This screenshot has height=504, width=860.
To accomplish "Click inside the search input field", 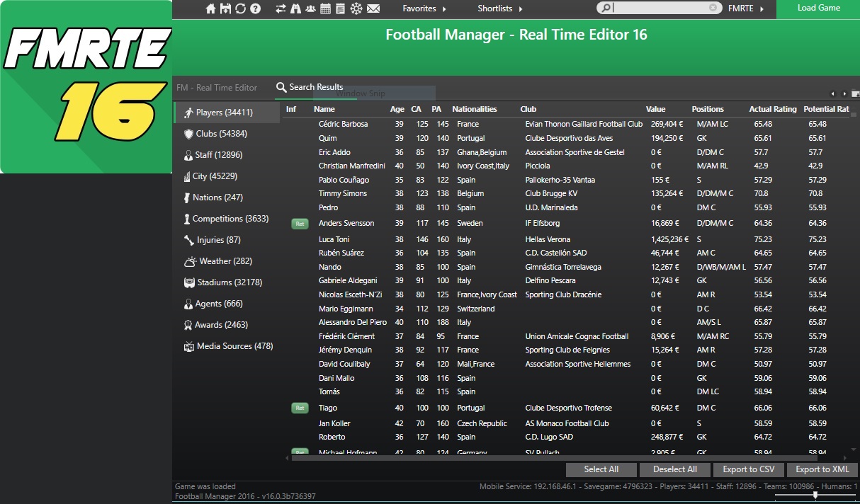I will point(661,8).
